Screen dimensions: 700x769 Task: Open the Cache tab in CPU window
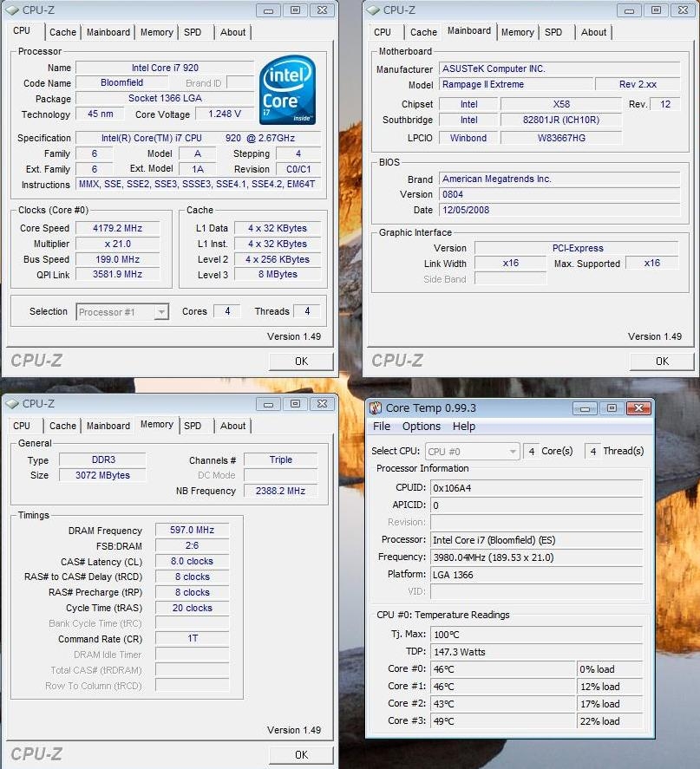62,32
